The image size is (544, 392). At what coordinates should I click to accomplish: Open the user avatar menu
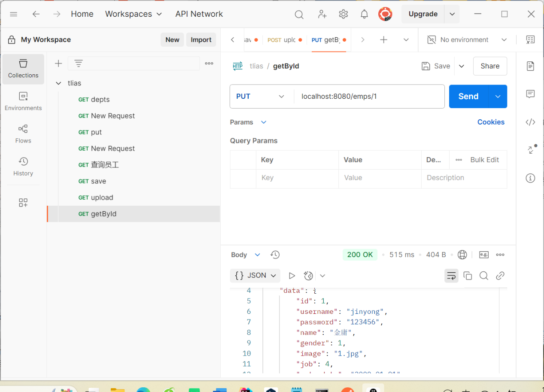385,14
